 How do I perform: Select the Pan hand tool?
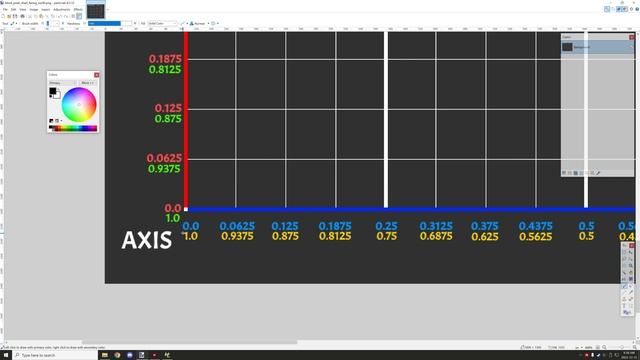631,273
